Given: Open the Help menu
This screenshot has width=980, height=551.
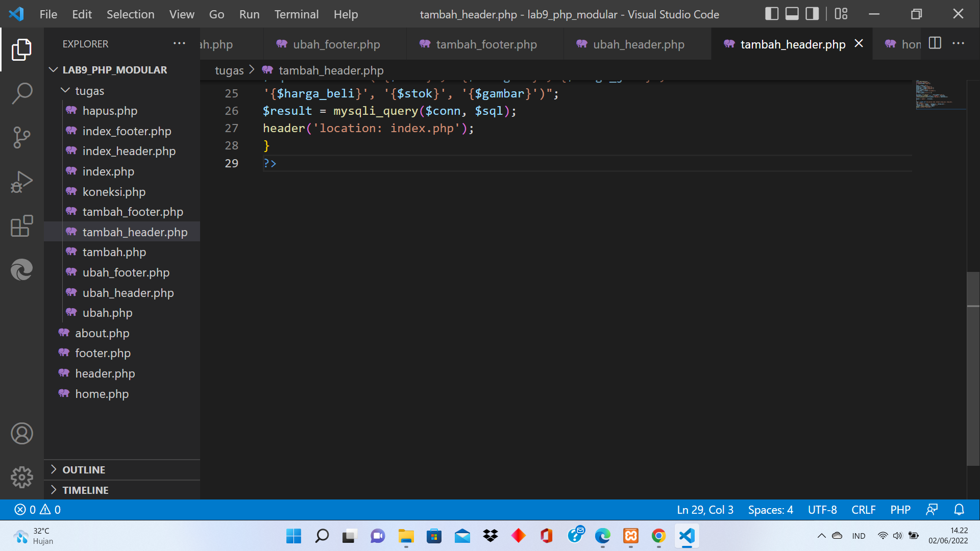Looking at the screenshot, I should (x=346, y=14).
